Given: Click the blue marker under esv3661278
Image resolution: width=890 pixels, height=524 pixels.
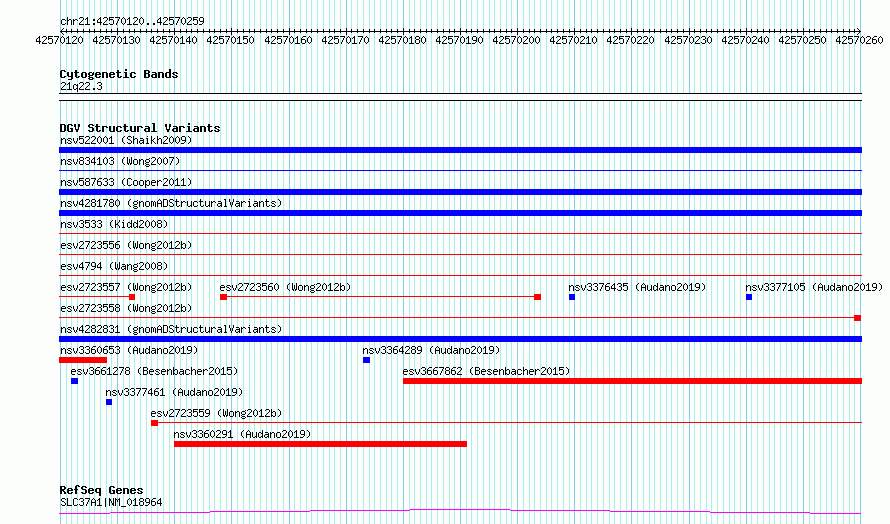Looking at the screenshot, I should pyautogui.click(x=74, y=381).
